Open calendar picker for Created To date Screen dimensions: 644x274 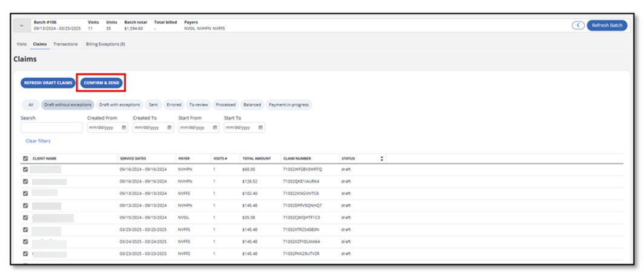click(169, 128)
